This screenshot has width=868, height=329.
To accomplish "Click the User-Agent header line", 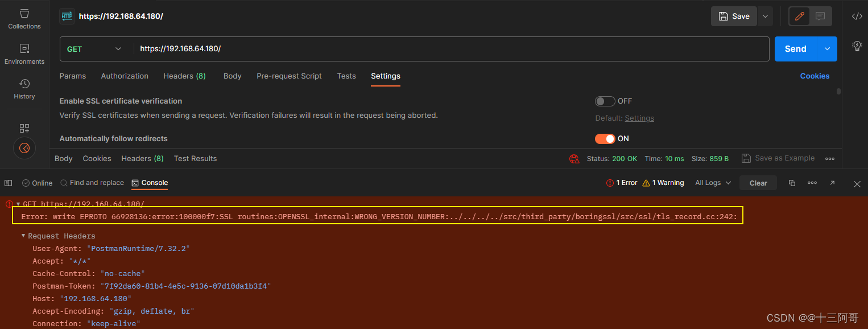I will point(111,249).
